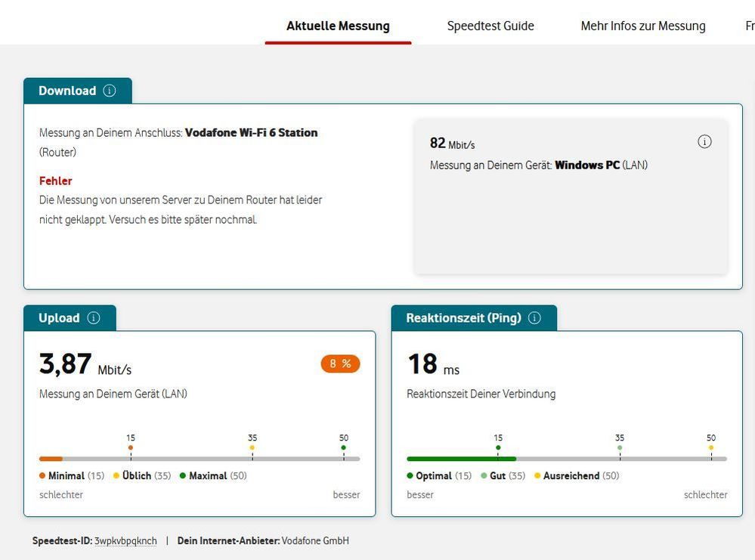Click the Reaktionszeit (Ping) info icon
This screenshot has height=560, width=755.
tap(535, 318)
